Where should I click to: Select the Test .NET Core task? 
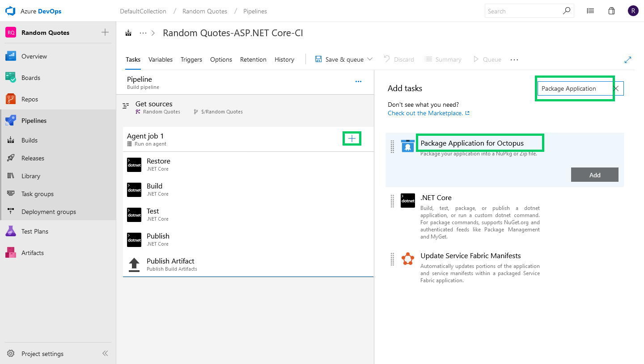(x=248, y=214)
